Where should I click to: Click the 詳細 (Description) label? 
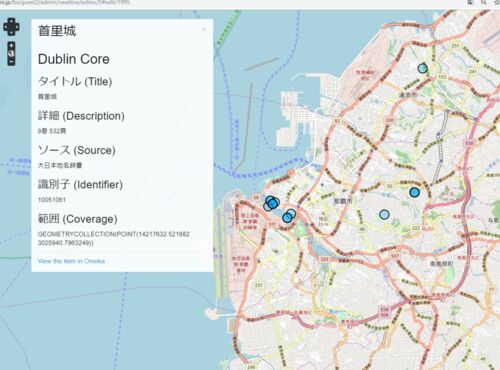(x=81, y=116)
